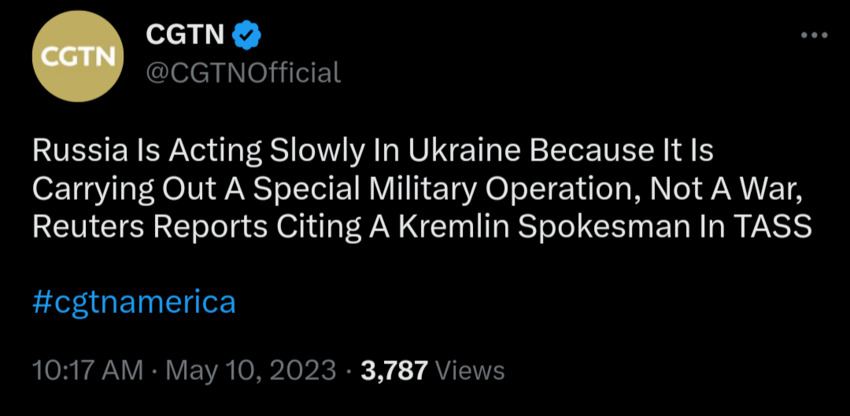Follow the #cgtnamerica hashtag link

(134, 301)
